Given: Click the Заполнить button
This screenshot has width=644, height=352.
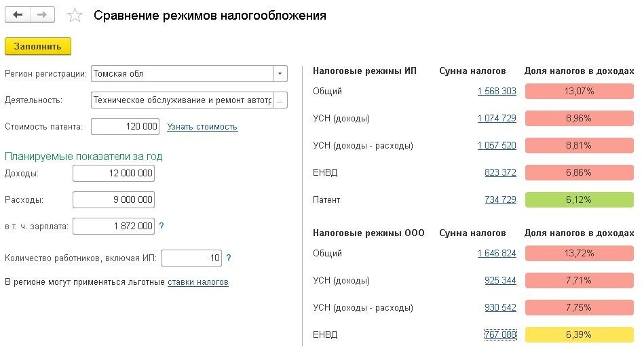Looking at the screenshot, I should [x=38, y=46].
